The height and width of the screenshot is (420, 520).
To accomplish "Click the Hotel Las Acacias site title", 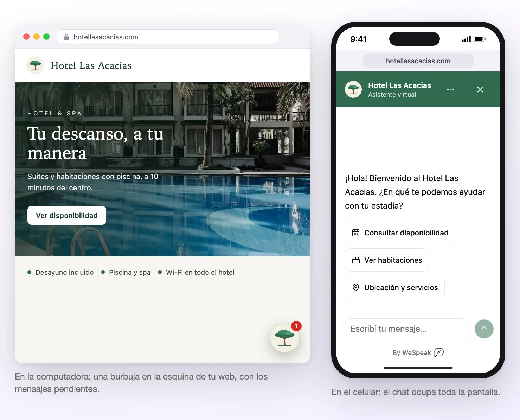I will (91, 65).
